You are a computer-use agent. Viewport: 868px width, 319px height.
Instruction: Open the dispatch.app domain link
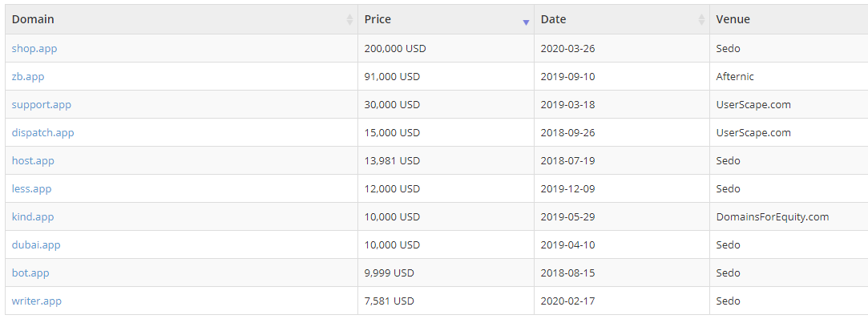42,133
